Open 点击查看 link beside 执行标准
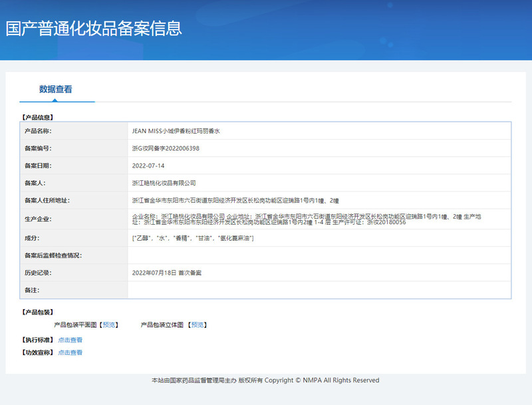Viewport: 532px width, 405px height. (x=70, y=340)
